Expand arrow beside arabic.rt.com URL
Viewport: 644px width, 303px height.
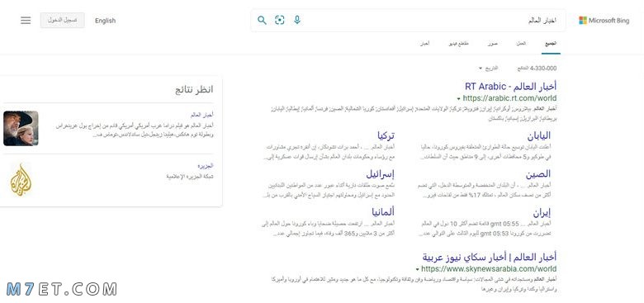458,99
